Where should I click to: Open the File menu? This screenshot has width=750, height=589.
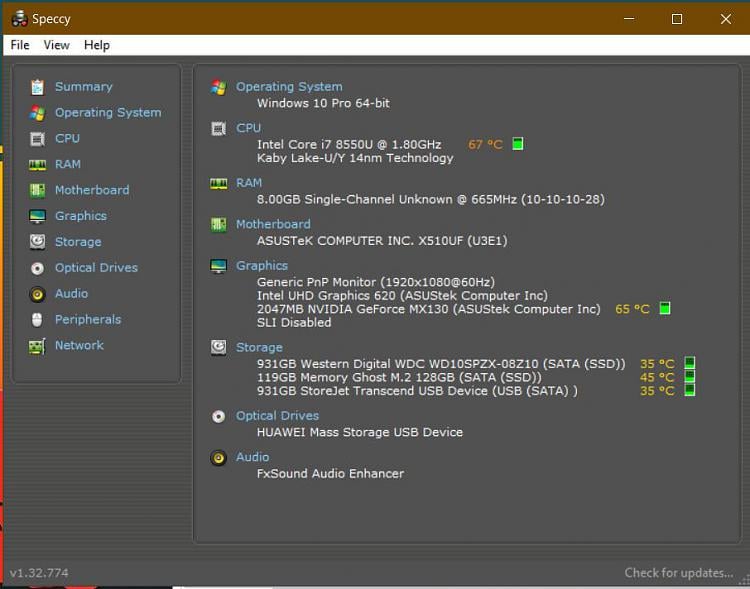point(20,45)
